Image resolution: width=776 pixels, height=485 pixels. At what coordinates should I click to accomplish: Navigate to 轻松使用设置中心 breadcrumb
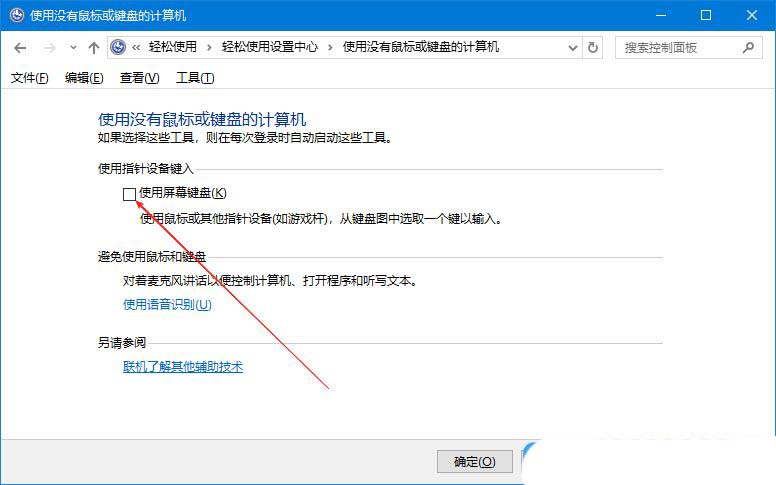pyautogui.click(x=270, y=48)
